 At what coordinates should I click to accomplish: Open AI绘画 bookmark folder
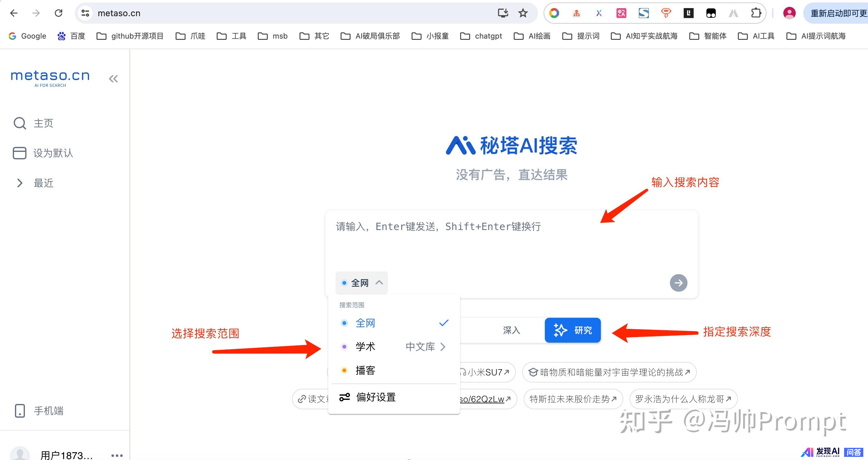click(532, 36)
